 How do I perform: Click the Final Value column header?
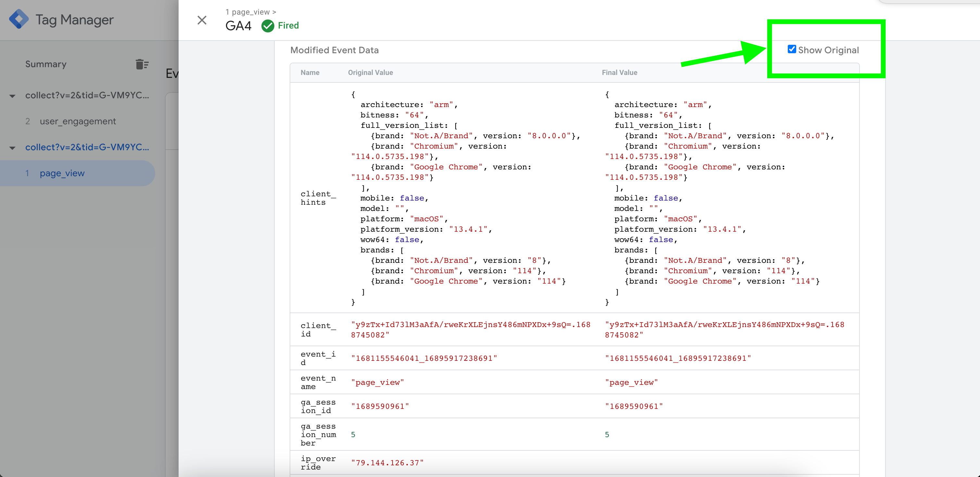click(619, 73)
